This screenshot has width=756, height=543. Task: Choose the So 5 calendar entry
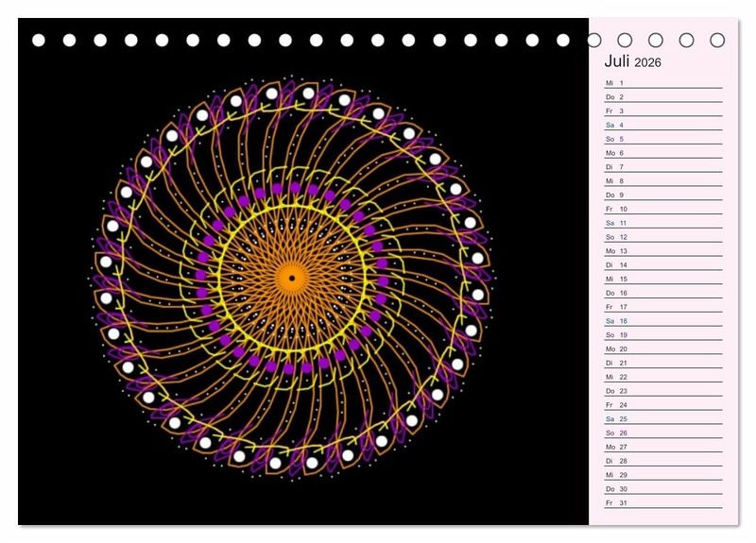tap(663, 139)
